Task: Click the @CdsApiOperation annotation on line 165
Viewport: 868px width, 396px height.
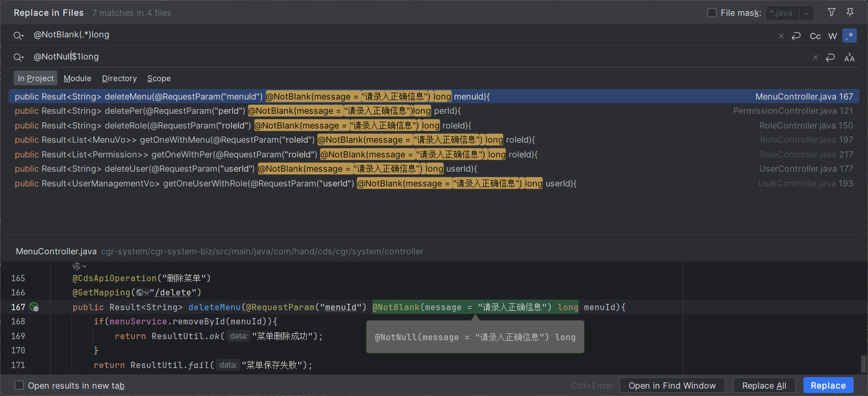Action: [x=115, y=278]
